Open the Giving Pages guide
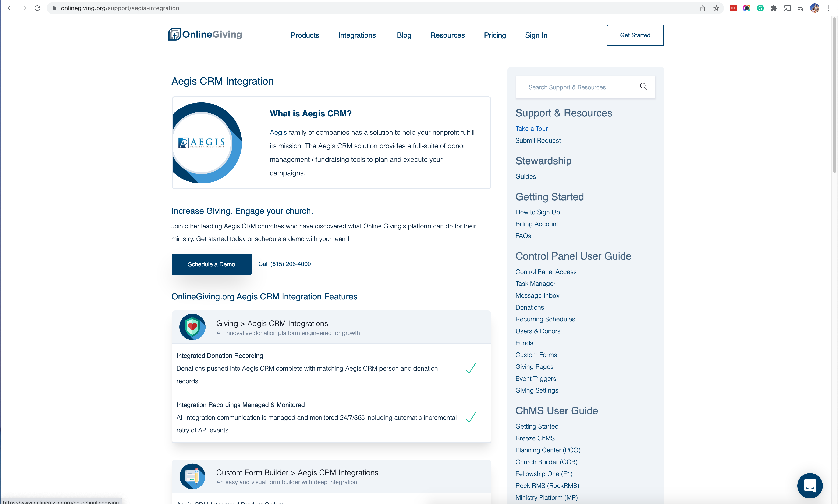838x504 pixels. click(x=534, y=367)
